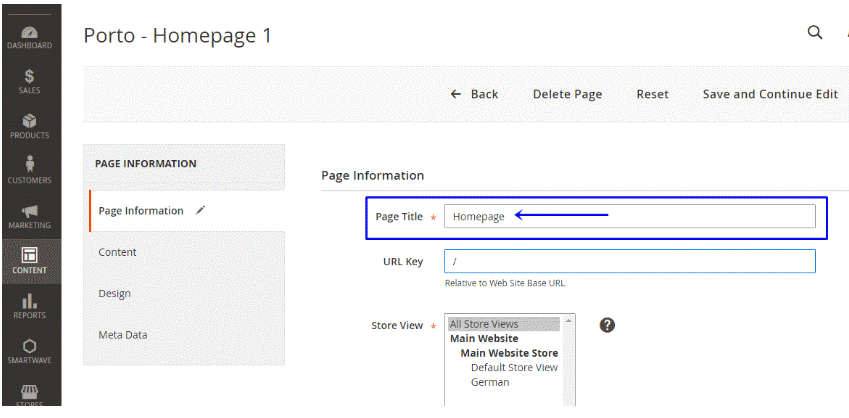Select Default Store View in list

(x=514, y=367)
